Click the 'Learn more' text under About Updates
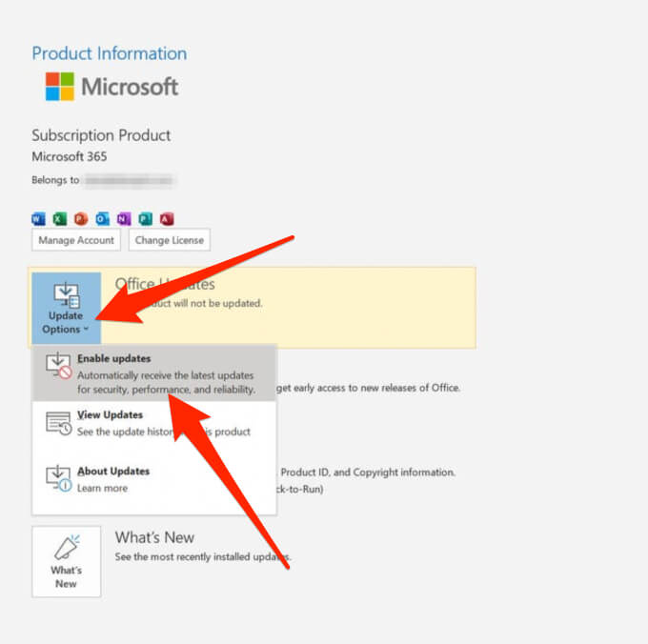 [x=103, y=489]
